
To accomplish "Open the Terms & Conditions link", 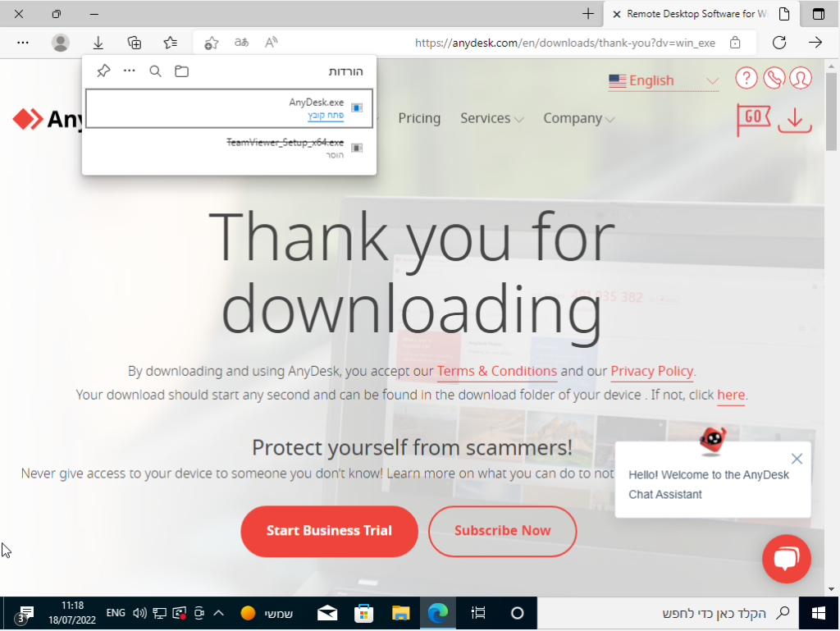I will pos(496,371).
